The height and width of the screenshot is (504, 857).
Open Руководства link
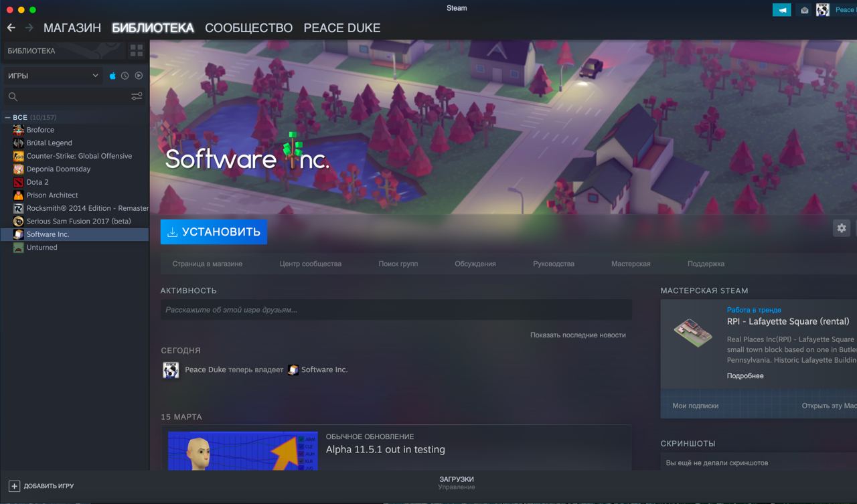[x=554, y=264]
